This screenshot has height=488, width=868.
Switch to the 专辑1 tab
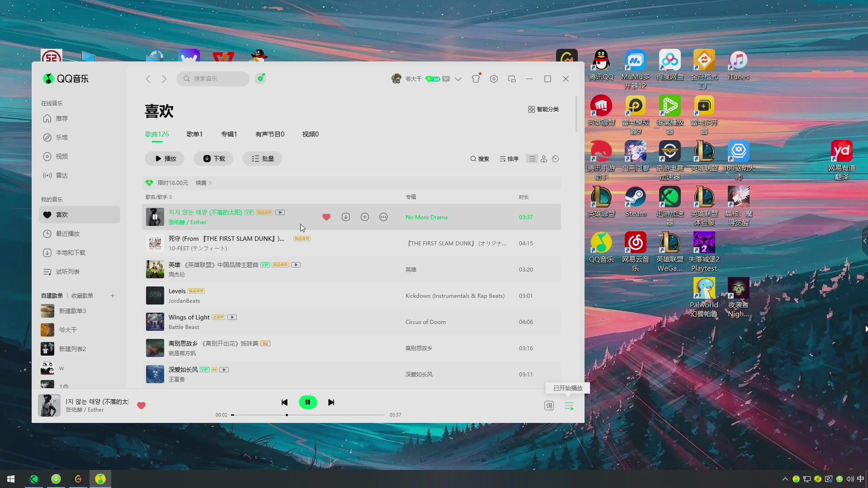point(229,134)
